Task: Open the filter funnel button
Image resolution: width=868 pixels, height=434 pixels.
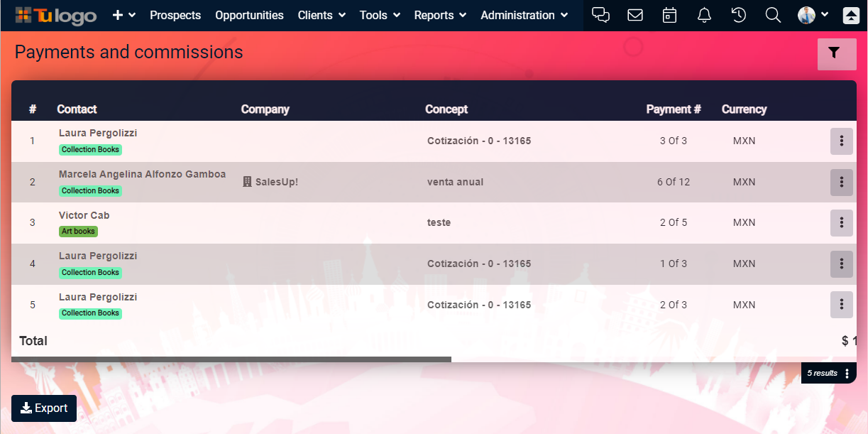Action: click(x=837, y=54)
